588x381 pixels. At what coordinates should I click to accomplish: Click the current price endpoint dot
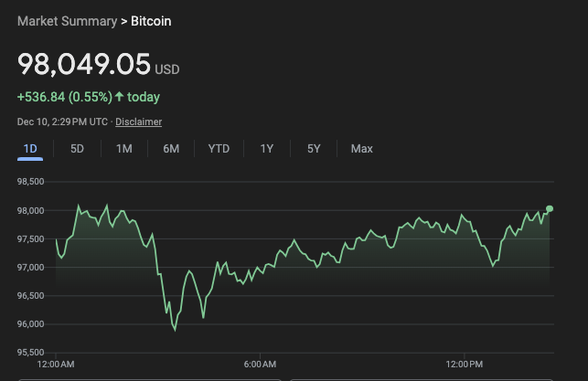[550, 209]
